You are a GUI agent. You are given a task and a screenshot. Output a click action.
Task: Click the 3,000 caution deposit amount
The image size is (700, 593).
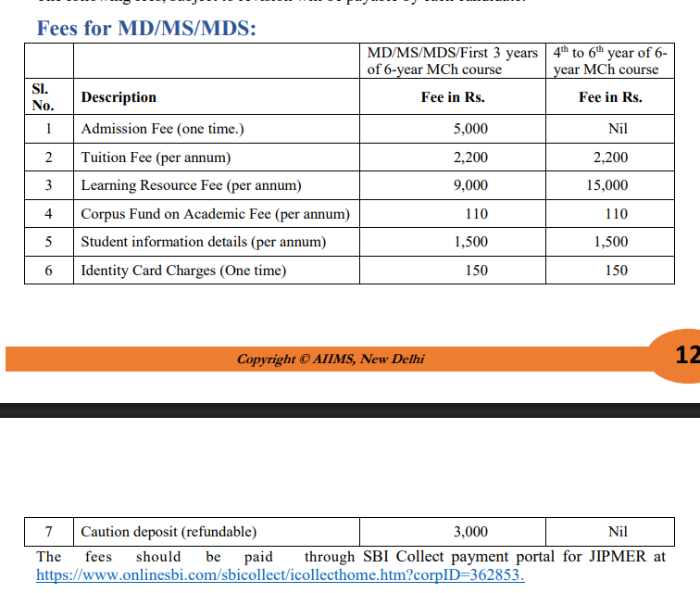click(470, 532)
